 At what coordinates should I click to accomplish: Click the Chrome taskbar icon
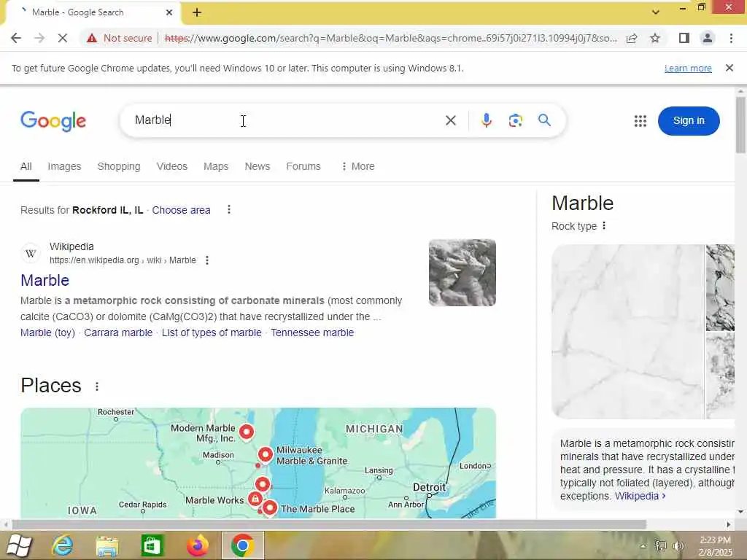[242, 545]
